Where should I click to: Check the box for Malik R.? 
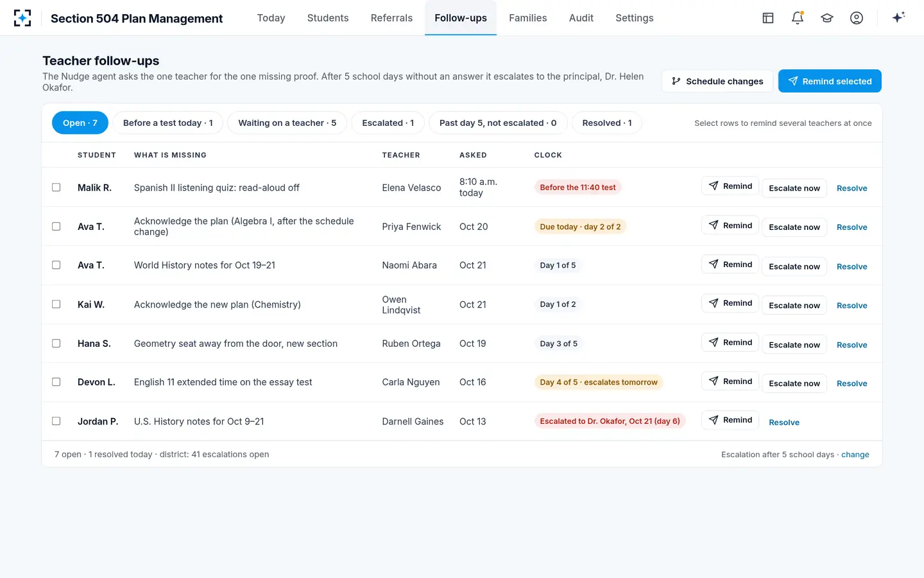[x=56, y=188]
